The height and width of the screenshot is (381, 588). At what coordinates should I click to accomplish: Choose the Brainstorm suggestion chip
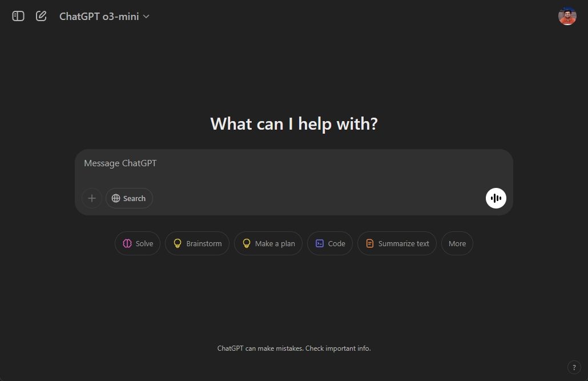click(198, 243)
